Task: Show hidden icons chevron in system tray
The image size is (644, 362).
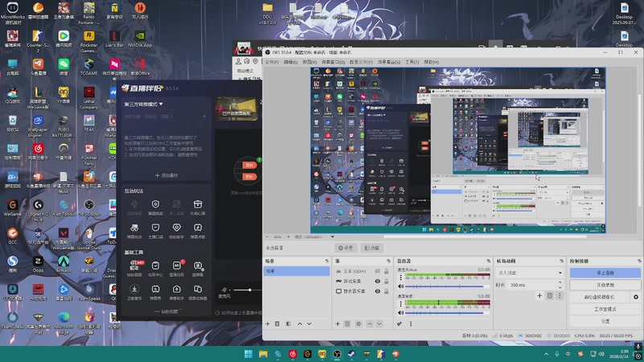Action: [x=547, y=354]
